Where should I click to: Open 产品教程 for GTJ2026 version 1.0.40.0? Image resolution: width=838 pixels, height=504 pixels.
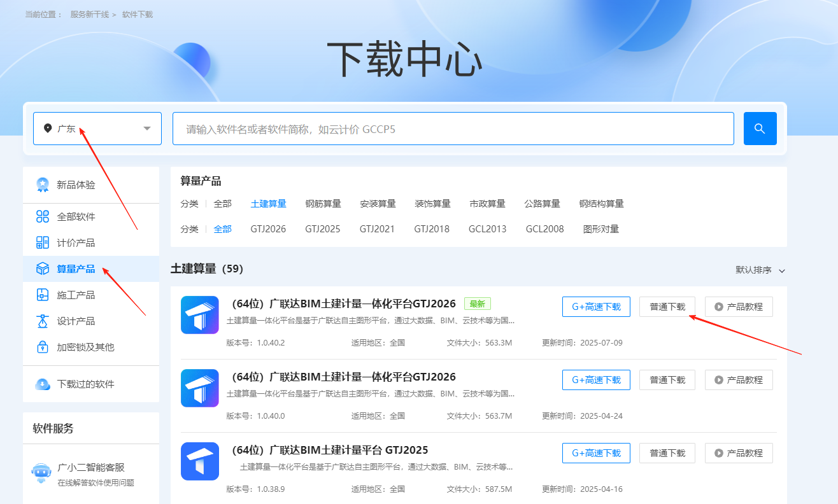[739, 380]
